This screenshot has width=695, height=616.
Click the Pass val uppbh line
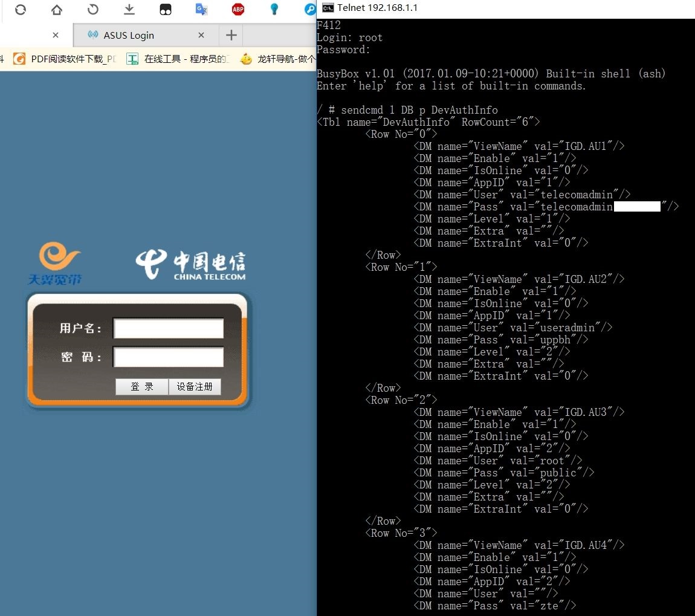(x=501, y=340)
